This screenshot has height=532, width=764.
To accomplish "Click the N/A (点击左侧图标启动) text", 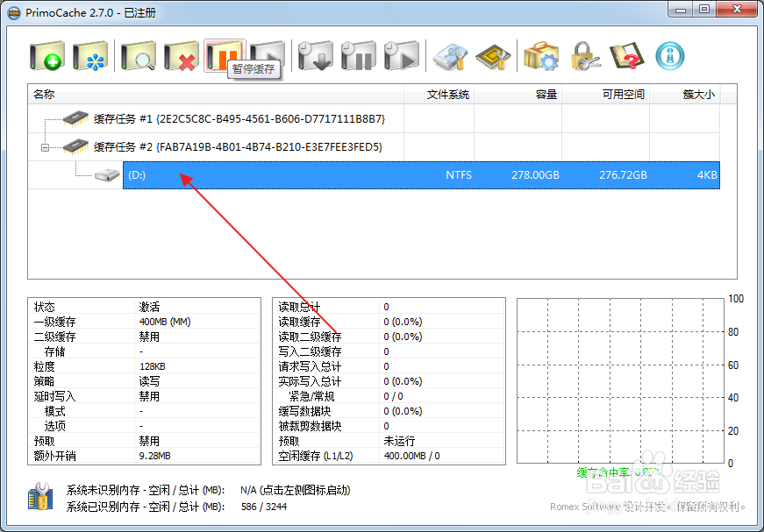I will point(296,490).
